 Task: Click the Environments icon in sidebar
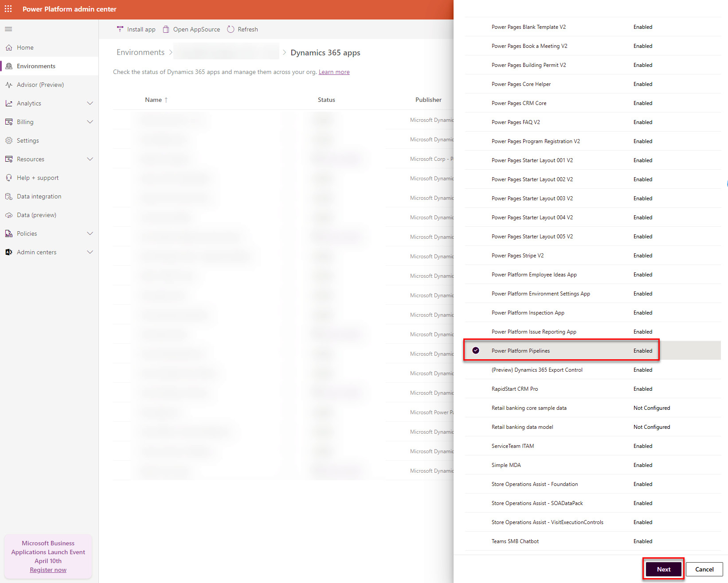(9, 66)
